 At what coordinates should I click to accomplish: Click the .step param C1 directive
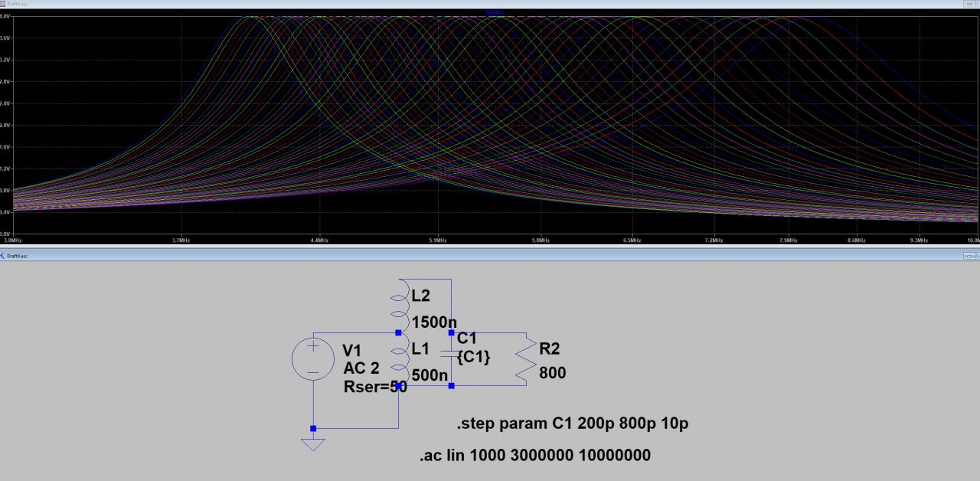coord(572,424)
